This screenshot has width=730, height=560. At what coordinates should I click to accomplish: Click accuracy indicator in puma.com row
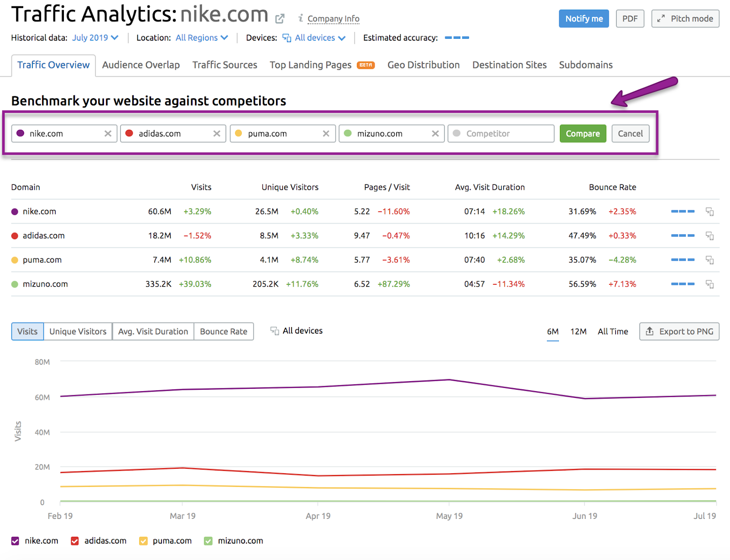click(x=683, y=260)
